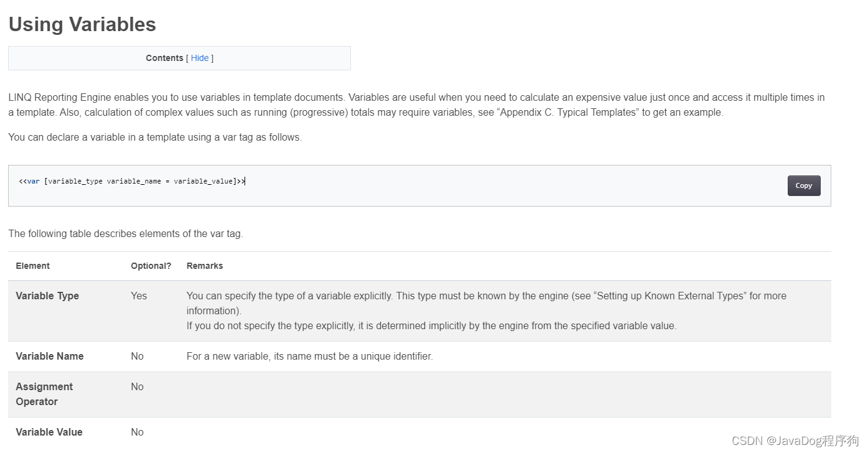The height and width of the screenshot is (453, 868).
Task: Click "No" in the Assignment Operator row
Action: [x=137, y=386]
